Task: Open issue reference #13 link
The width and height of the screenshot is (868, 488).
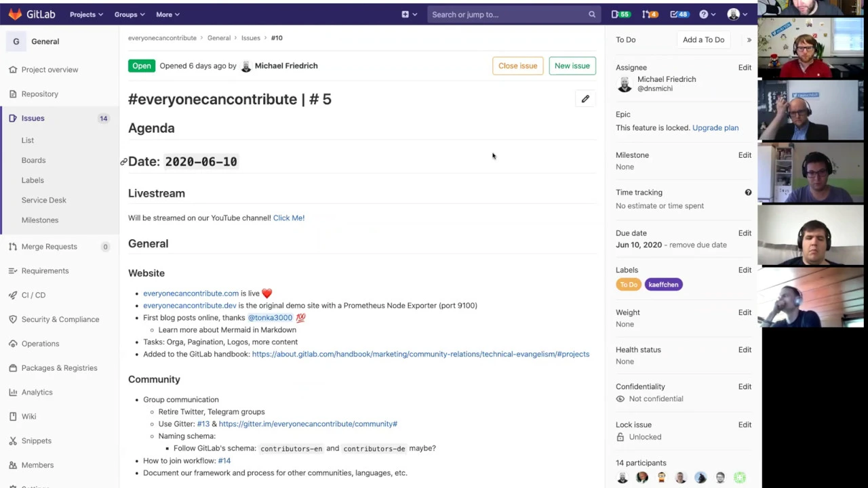Action: 203,424
